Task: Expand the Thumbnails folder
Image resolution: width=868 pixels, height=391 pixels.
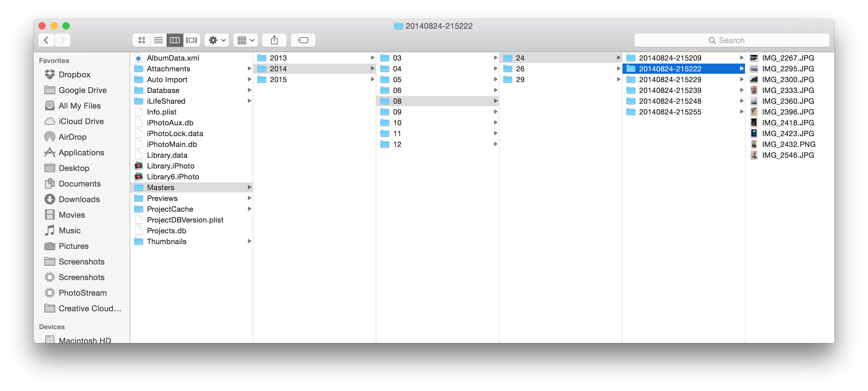Action: tap(249, 241)
